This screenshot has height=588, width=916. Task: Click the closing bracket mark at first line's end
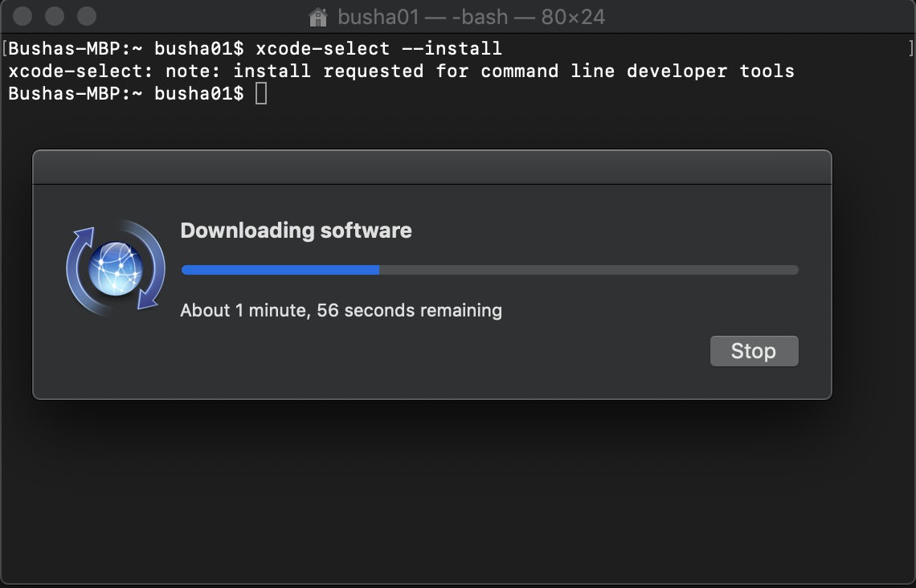(x=909, y=49)
